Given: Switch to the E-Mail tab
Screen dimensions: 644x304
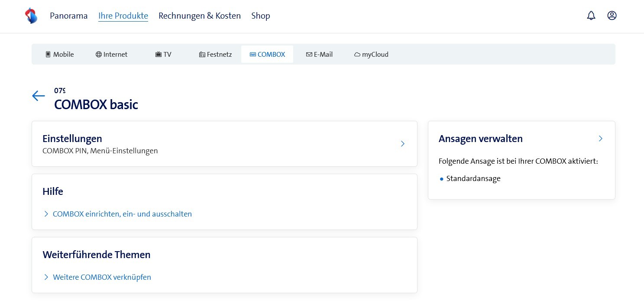Looking at the screenshot, I should point(319,55).
